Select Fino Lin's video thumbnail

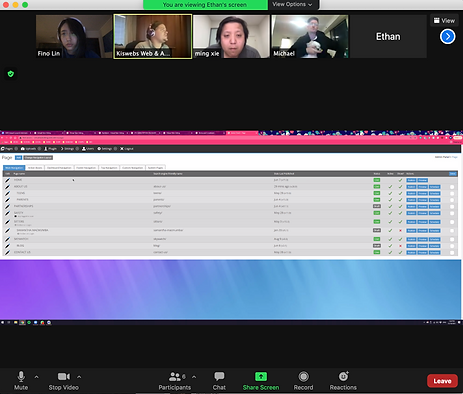pyautogui.click(x=74, y=37)
